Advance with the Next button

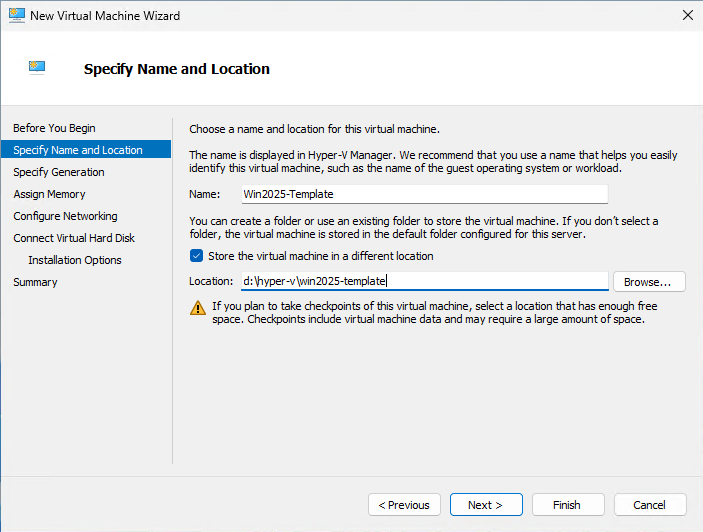click(486, 505)
